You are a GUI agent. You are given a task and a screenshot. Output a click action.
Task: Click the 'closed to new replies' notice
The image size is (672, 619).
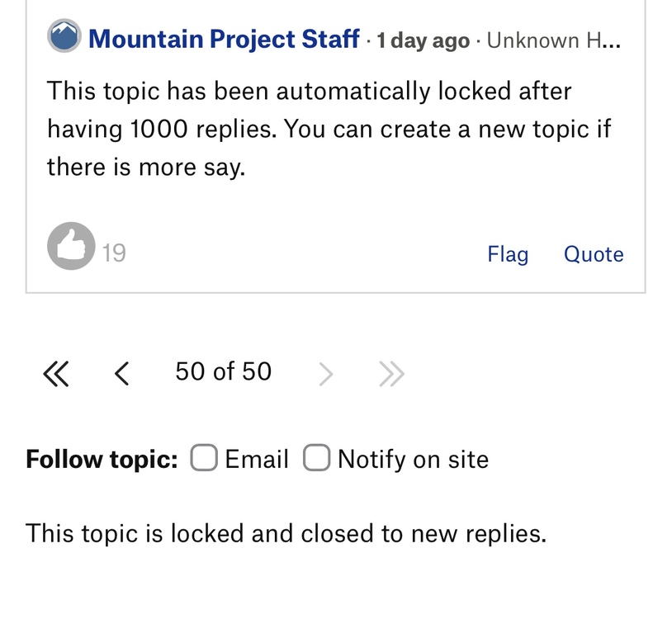click(286, 533)
